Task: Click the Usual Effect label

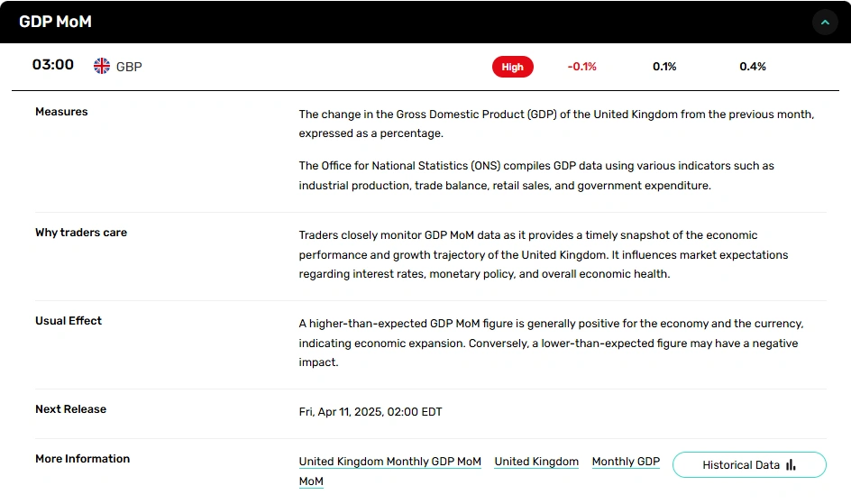Action: pos(69,321)
